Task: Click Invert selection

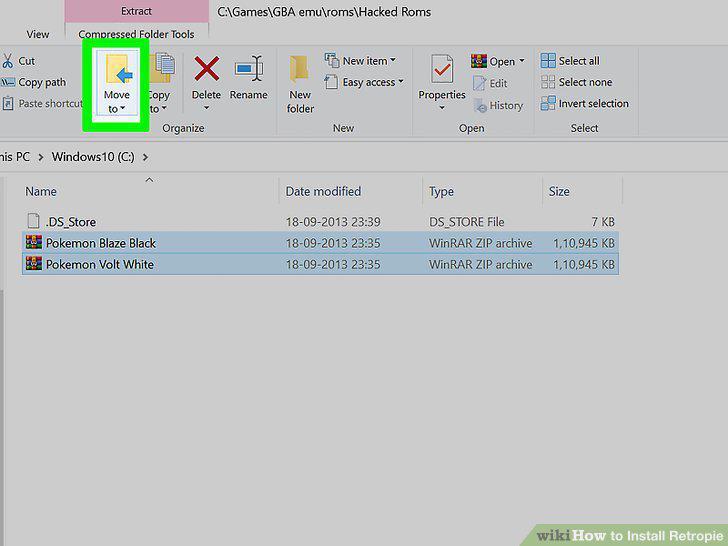Action: click(585, 103)
